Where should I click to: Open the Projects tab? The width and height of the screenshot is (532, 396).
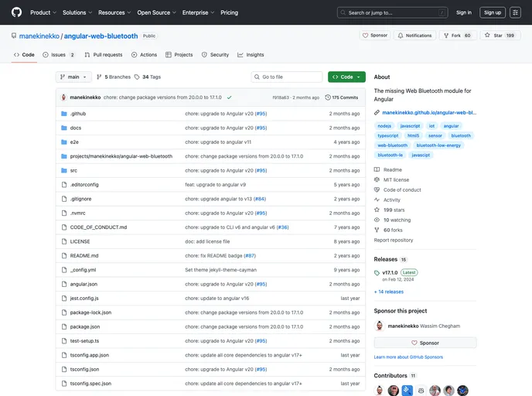click(179, 55)
